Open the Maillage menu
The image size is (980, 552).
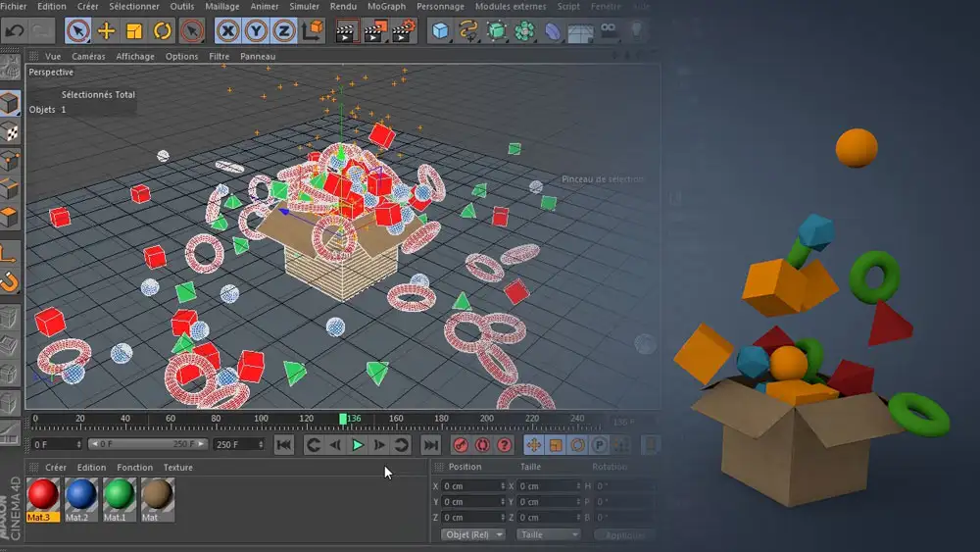point(221,6)
